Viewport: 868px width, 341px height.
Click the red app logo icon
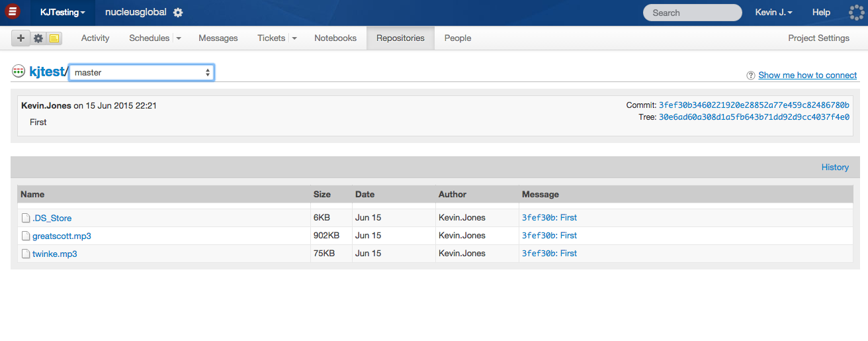click(x=12, y=12)
